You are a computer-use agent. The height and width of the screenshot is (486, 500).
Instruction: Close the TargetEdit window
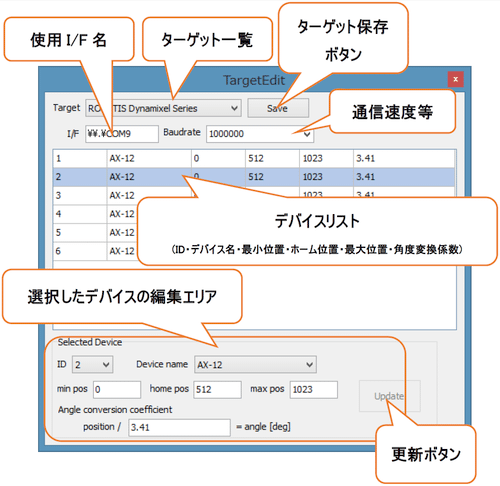click(455, 79)
